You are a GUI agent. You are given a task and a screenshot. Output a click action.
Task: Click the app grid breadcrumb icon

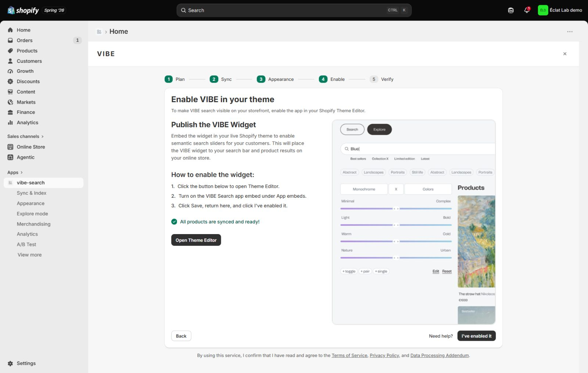click(x=99, y=32)
